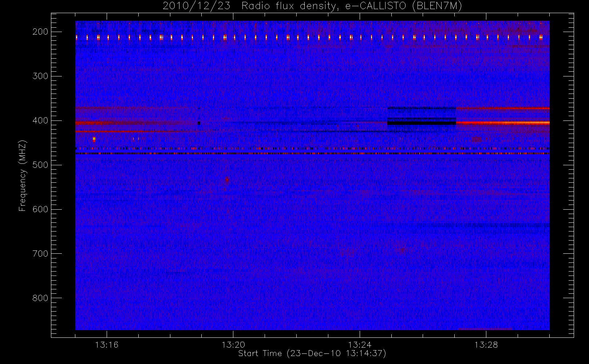Image resolution: width=589 pixels, height=364 pixels.
Task: Click the 13:28 time tick label
Action: coord(486,345)
